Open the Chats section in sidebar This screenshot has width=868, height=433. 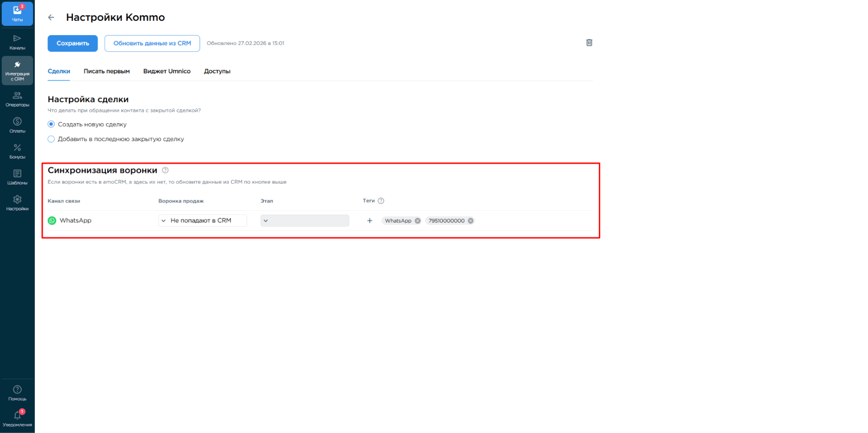17,13
